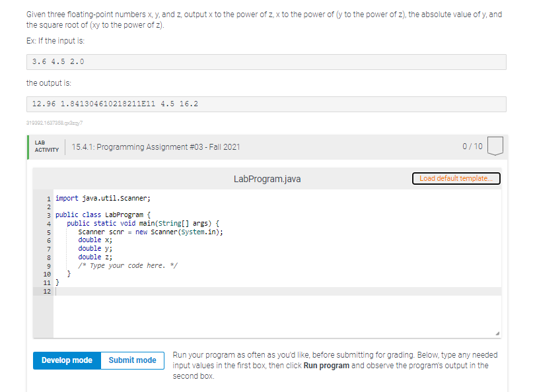Click the Load default template button
This screenshot has height=392, width=533.
click(x=456, y=178)
